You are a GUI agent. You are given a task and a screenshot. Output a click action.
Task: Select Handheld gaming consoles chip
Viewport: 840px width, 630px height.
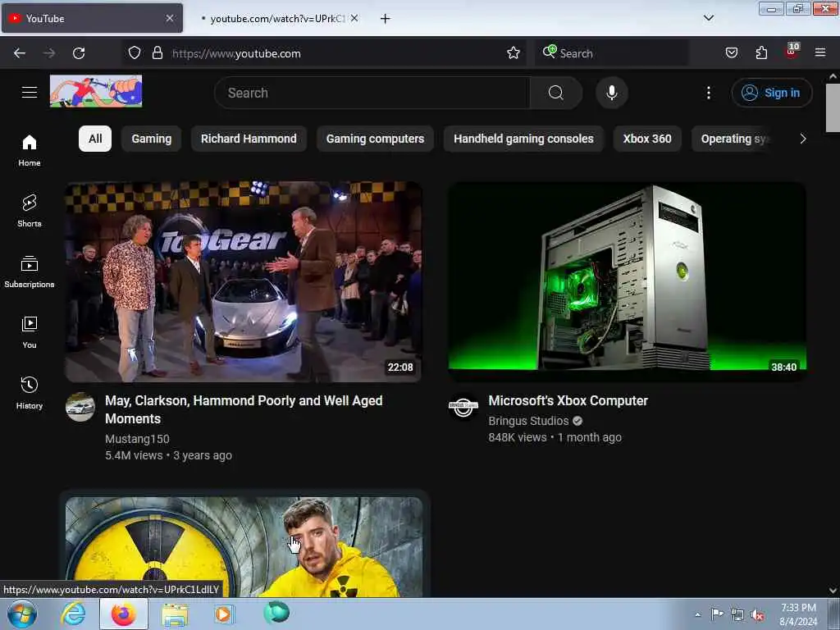(x=523, y=139)
